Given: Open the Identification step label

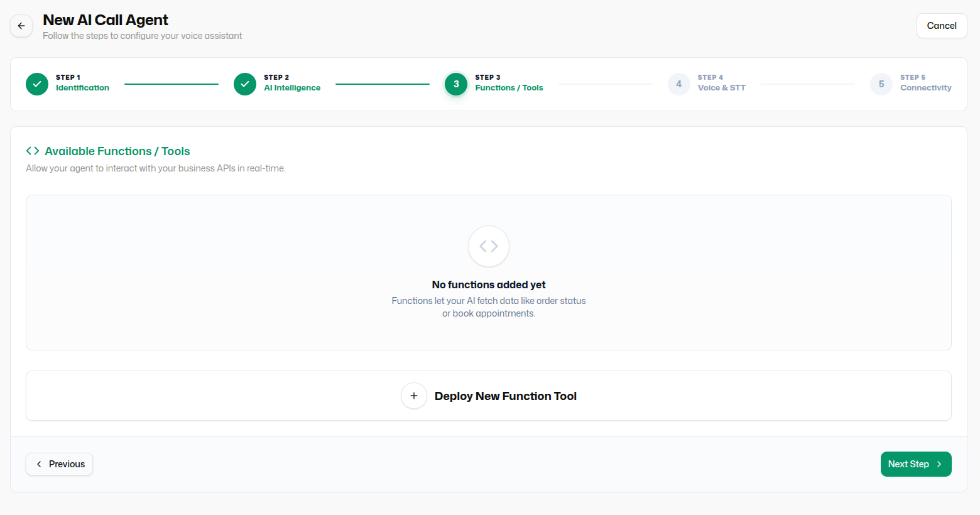Looking at the screenshot, I should [x=82, y=88].
